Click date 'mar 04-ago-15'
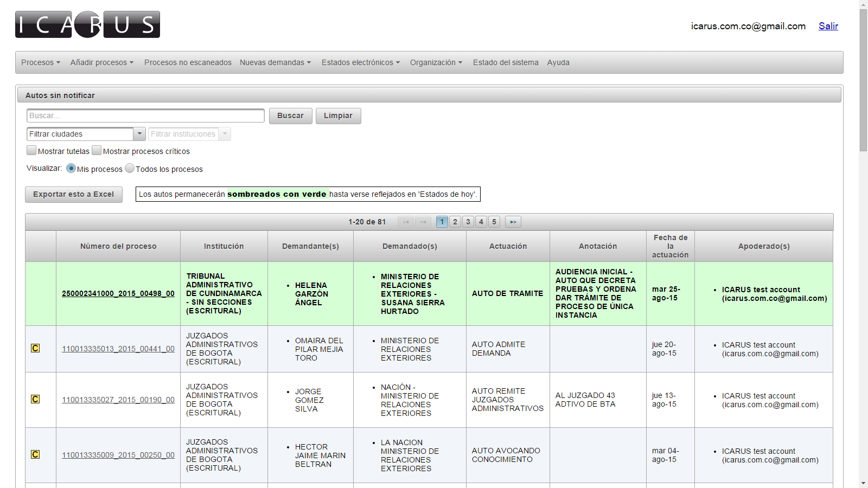This screenshot has width=868, height=488. (666, 455)
